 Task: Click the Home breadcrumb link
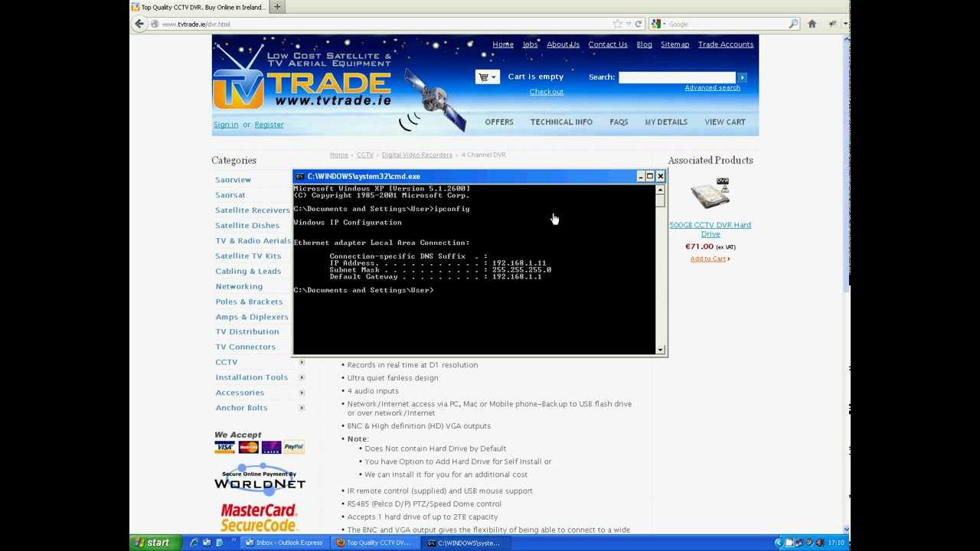pyautogui.click(x=339, y=155)
